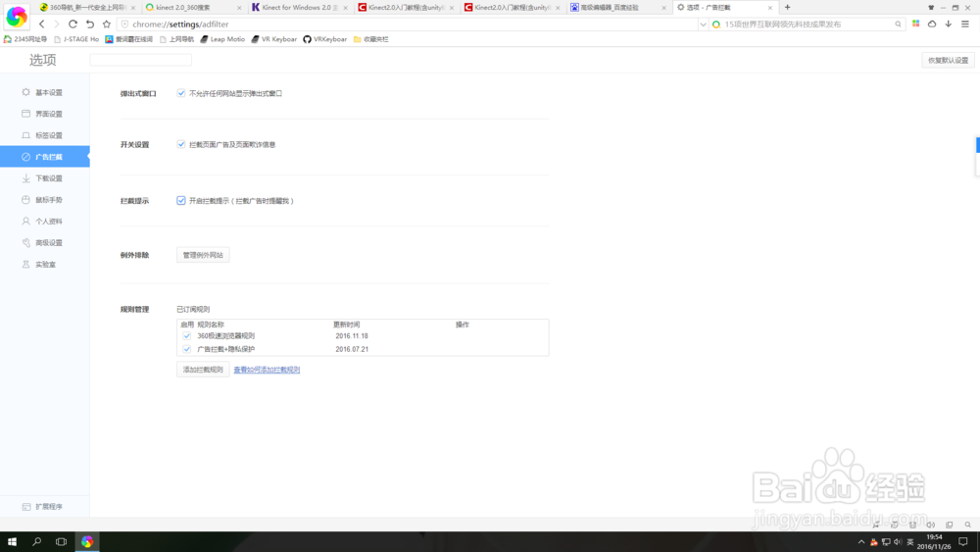Image resolution: width=980 pixels, height=552 pixels.
Task: Click the zoom magnifier in browser status bar
Action: click(967, 525)
